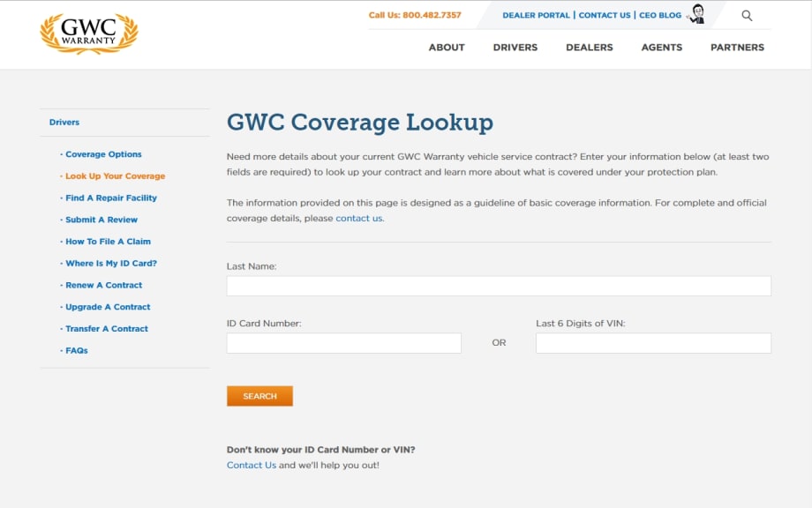The width and height of the screenshot is (812, 508).
Task: Open the AGENTS navigation menu
Action: click(661, 48)
